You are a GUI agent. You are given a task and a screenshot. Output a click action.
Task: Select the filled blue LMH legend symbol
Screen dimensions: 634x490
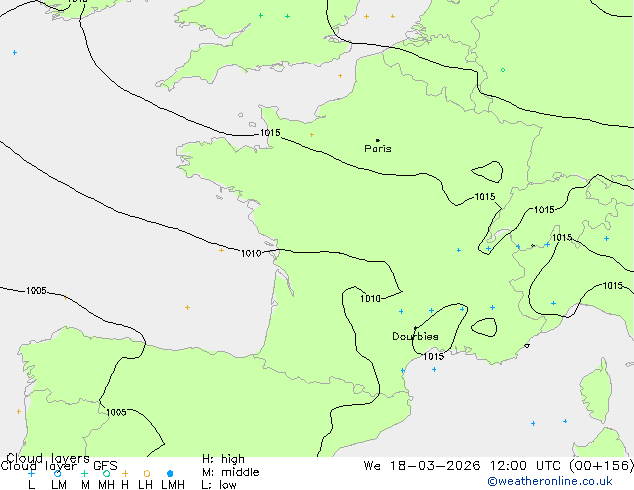170,473
